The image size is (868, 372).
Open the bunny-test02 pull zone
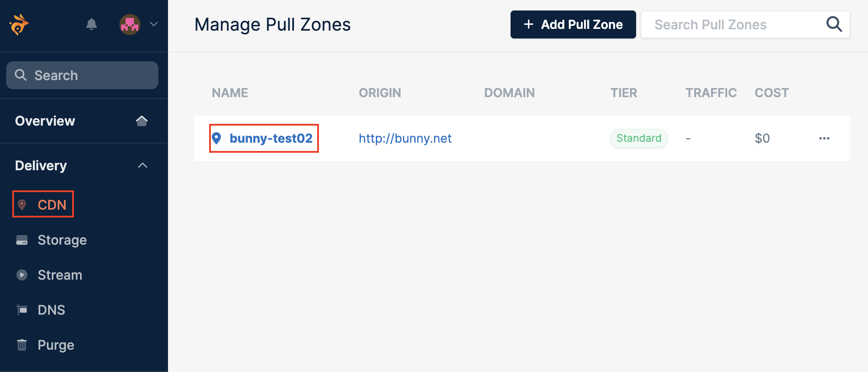point(271,138)
